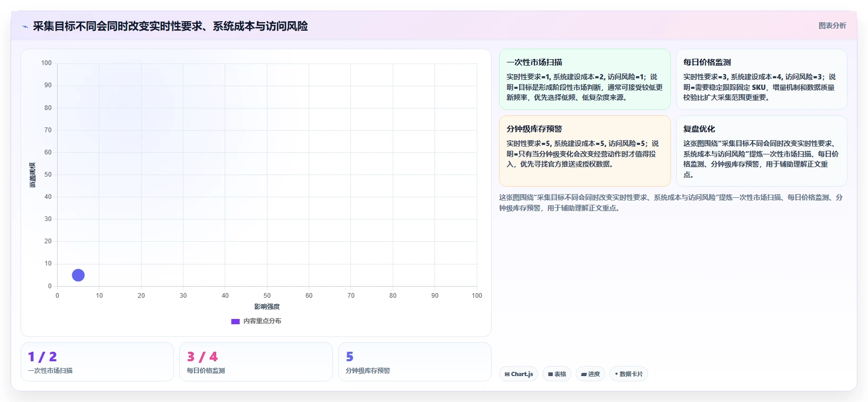
Task: Click the 每日价格监测 stat label below the chart
Action: (x=206, y=371)
